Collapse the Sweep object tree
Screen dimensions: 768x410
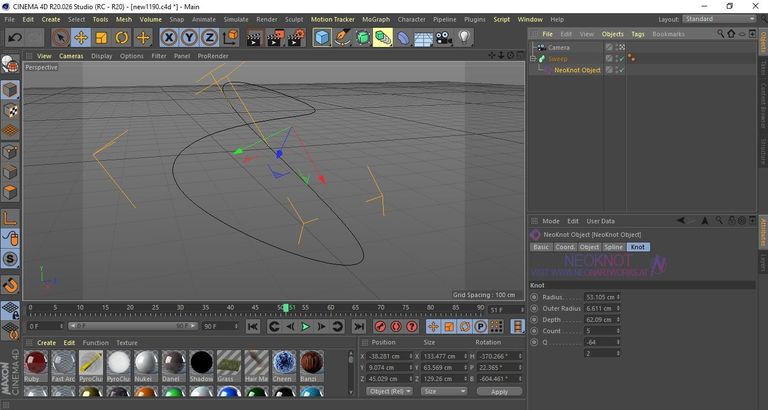(533, 59)
